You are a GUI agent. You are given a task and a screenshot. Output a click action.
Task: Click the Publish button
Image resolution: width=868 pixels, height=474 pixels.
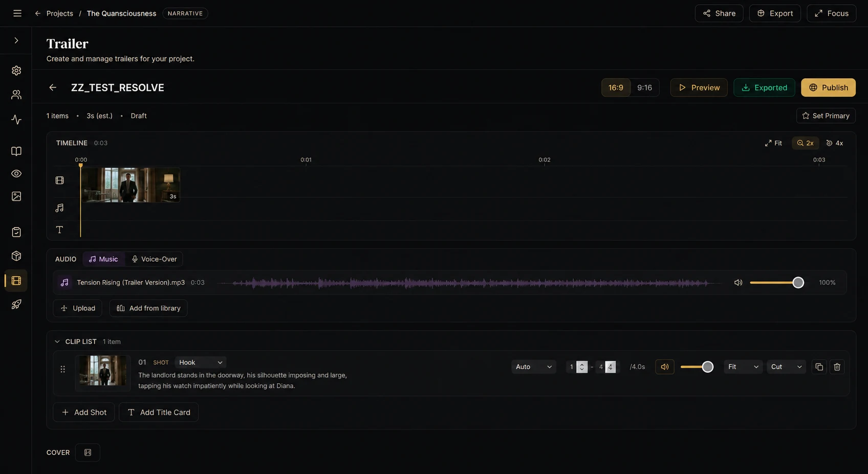tap(828, 87)
